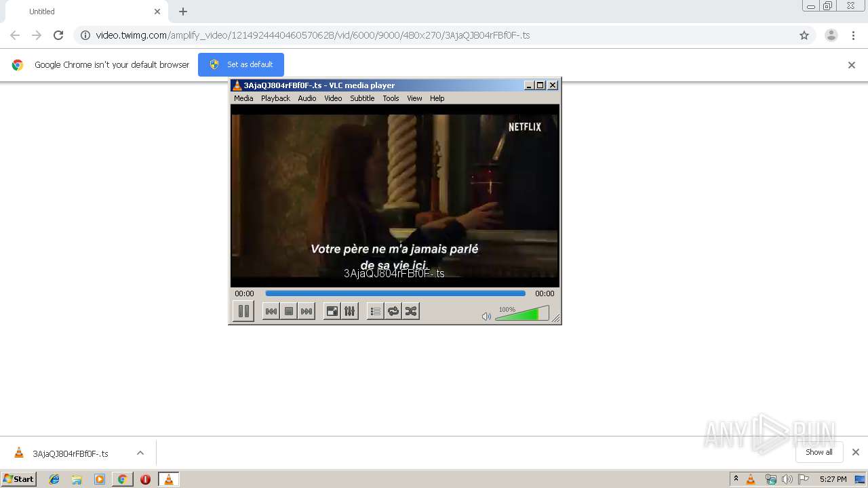Click the video frame in VLC
This screenshot has height=488, width=868.
[395, 196]
